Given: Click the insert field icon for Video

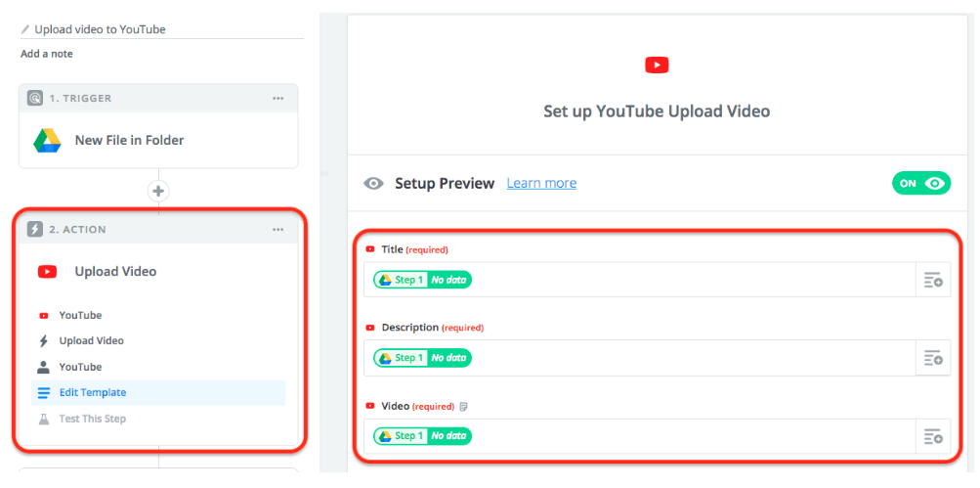Looking at the screenshot, I should (932, 436).
